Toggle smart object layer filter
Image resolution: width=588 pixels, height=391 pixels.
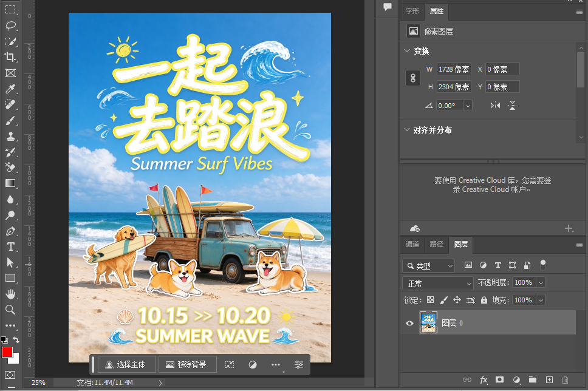pyautogui.click(x=527, y=265)
